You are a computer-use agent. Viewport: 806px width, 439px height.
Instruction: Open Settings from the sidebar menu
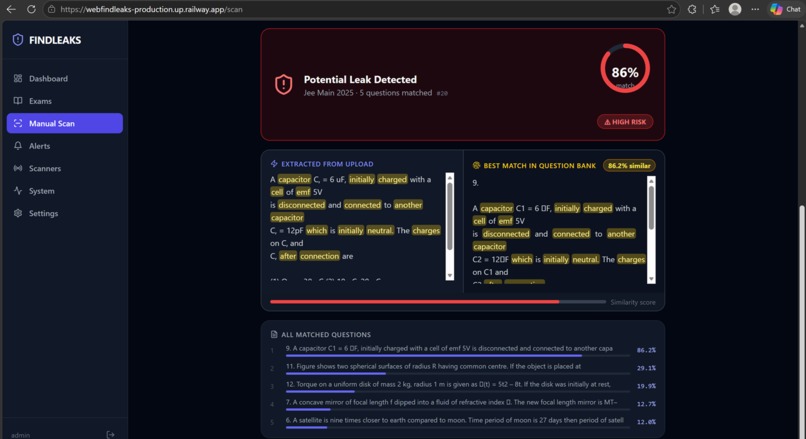point(65,213)
